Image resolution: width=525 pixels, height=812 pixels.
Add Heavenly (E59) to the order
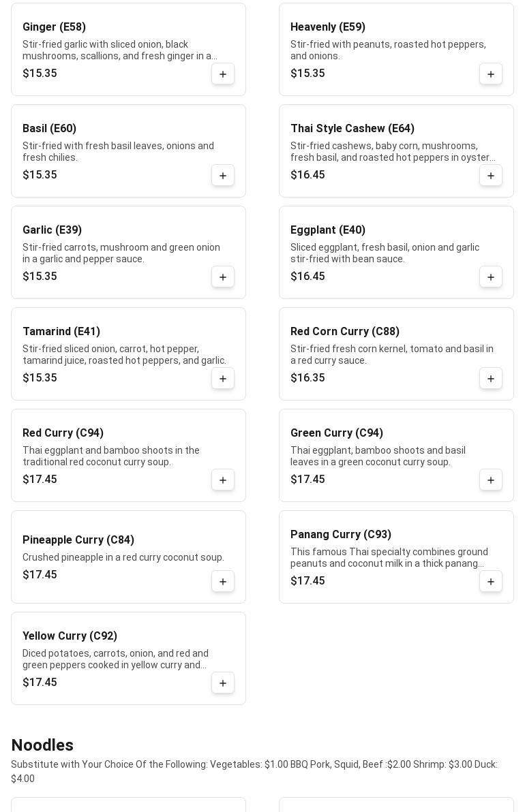491,74
